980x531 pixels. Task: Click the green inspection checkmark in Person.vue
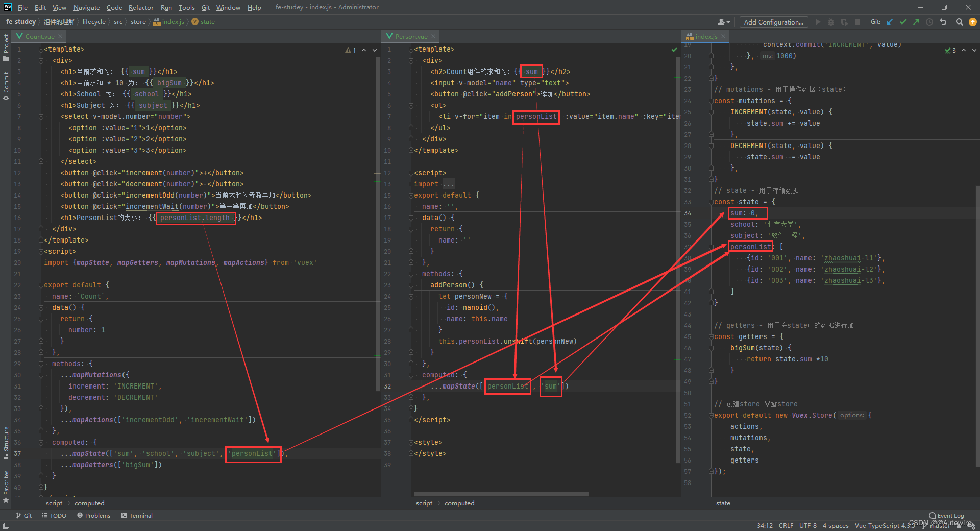[x=674, y=50]
